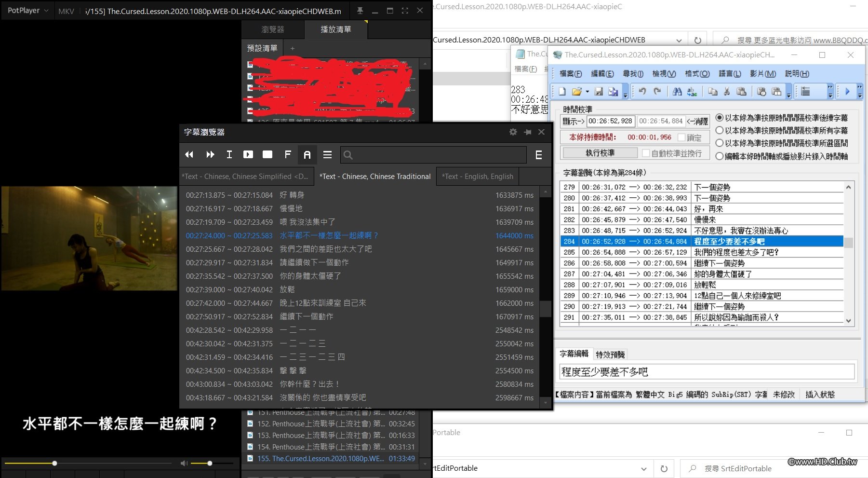The width and height of the screenshot is (868, 478).
Task: Select playlist item 155 The.Cursed.Lesson
Action: (x=331, y=459)
